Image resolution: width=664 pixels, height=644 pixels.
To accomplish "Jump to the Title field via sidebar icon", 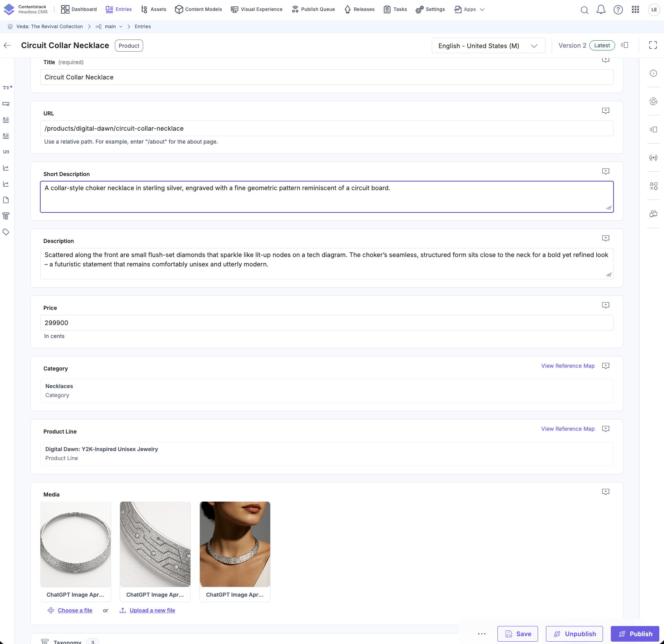I will (7, 88).
